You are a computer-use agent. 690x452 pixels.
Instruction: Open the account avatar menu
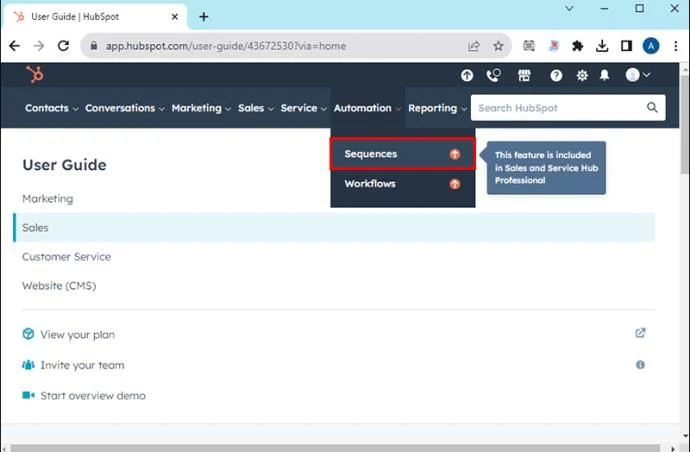coord(638,75)
